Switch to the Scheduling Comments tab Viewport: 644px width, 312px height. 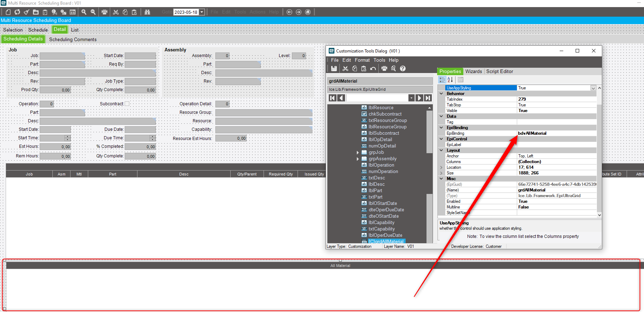73,39
